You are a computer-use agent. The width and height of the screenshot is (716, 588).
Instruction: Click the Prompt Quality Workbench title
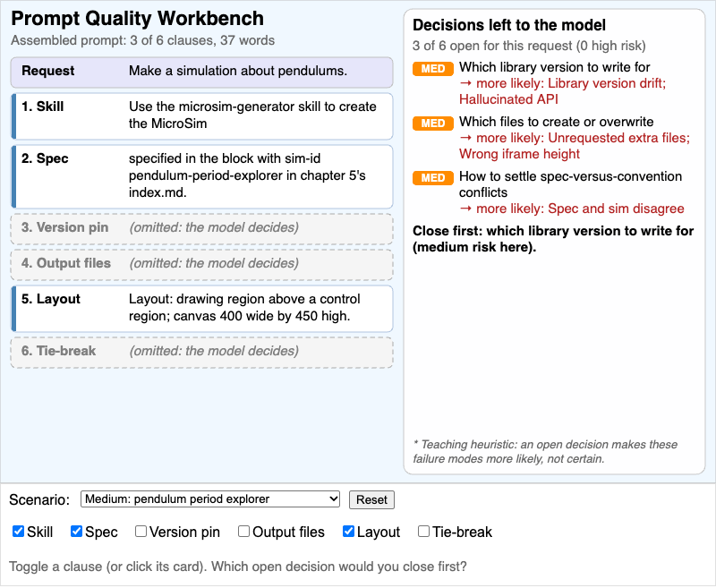click(138, 18)
